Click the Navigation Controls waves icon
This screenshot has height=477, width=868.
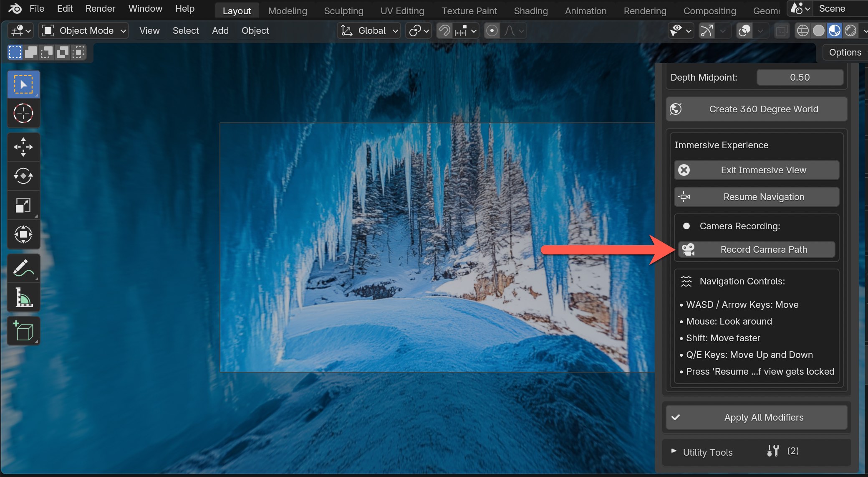[x=686, y=281]
